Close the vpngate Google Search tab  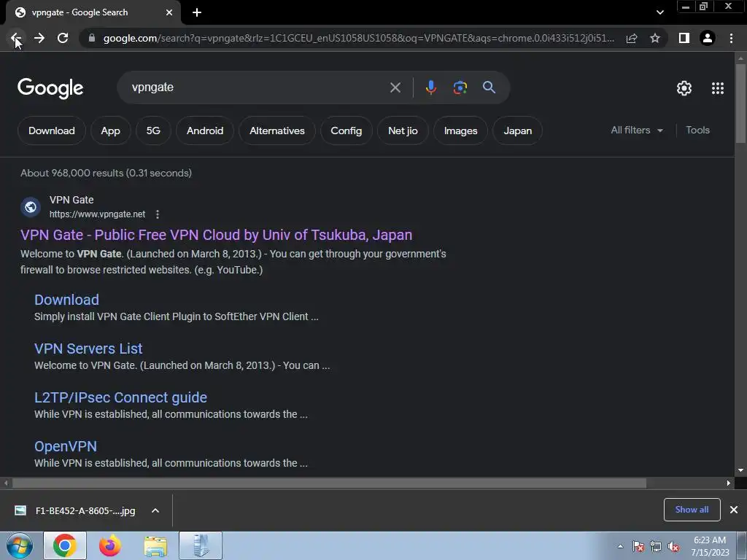pos(169,12)
